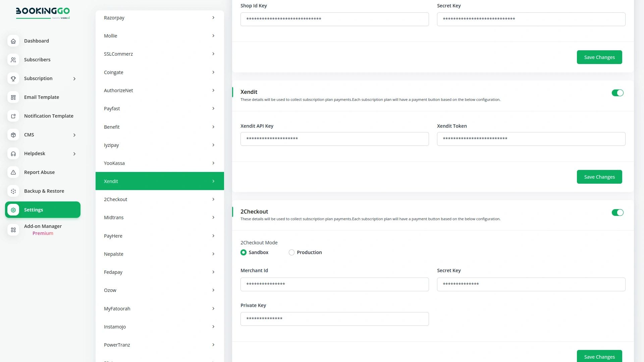Click the Xendit API Key field

[x=334, y=139]
